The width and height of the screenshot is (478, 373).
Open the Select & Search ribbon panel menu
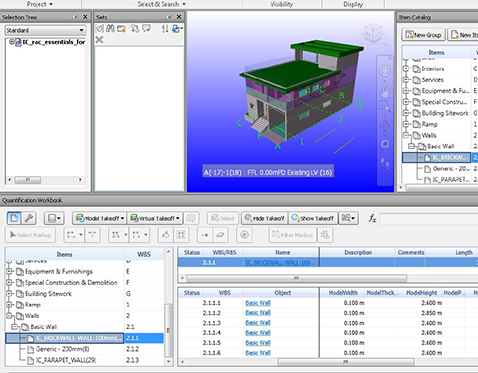(162, 4)
